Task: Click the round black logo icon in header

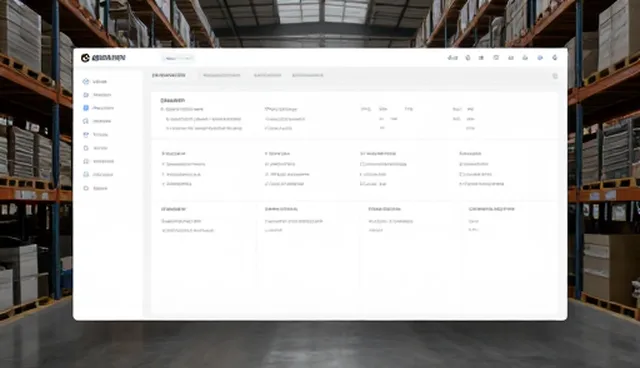Action: tap(85, 58)
